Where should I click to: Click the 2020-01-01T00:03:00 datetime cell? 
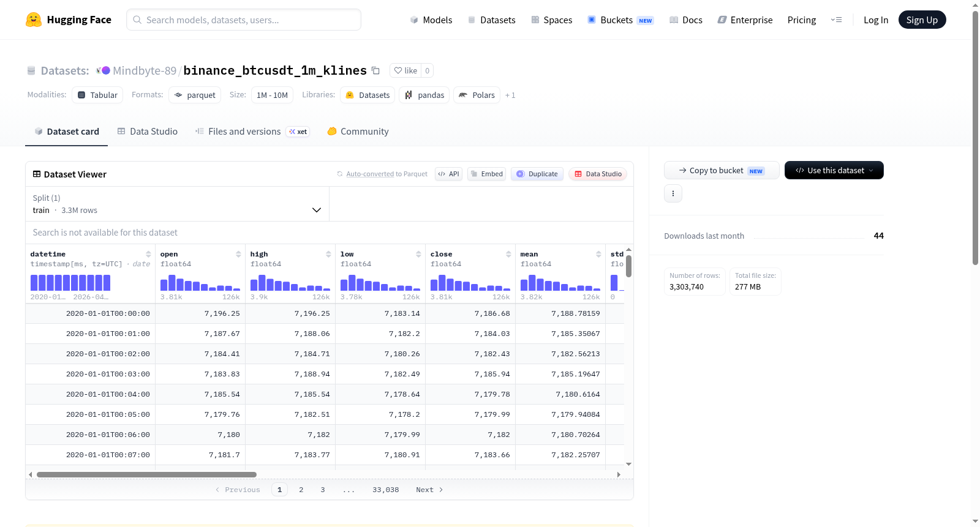[x=91, y=374]
